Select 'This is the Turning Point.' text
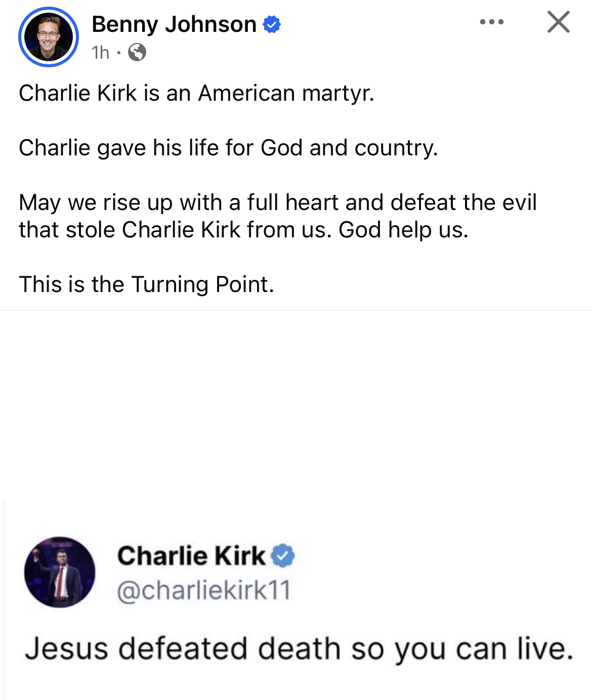The width and height of the screenshot is (592, 700). 147,284
